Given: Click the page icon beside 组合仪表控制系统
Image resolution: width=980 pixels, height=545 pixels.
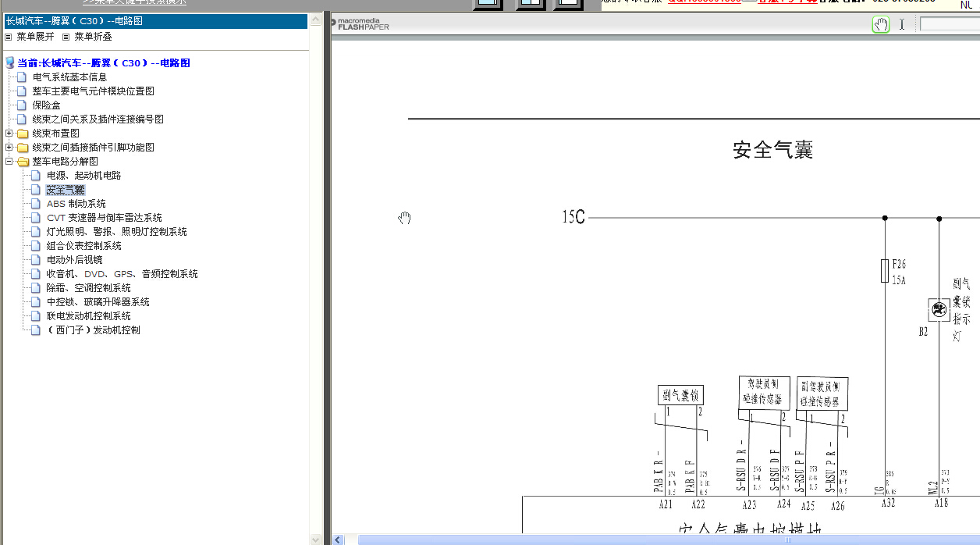Looking at the screenshot, I should 34,246.
